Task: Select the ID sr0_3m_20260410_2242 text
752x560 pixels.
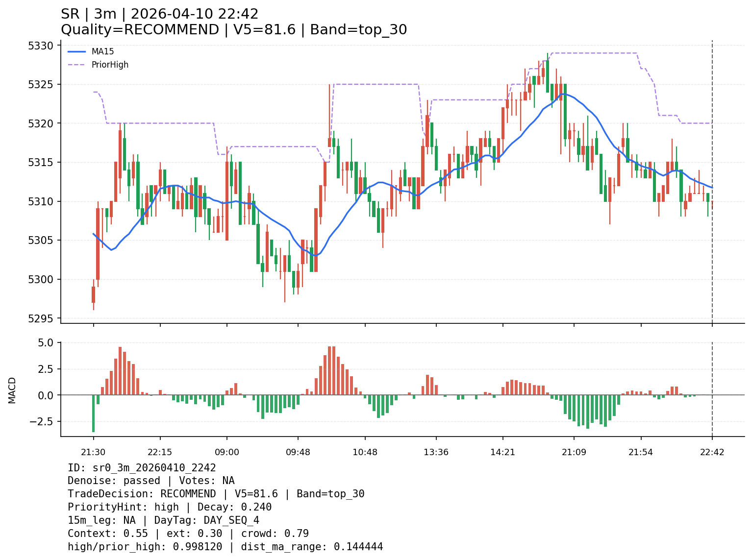Action: (142, 468)
